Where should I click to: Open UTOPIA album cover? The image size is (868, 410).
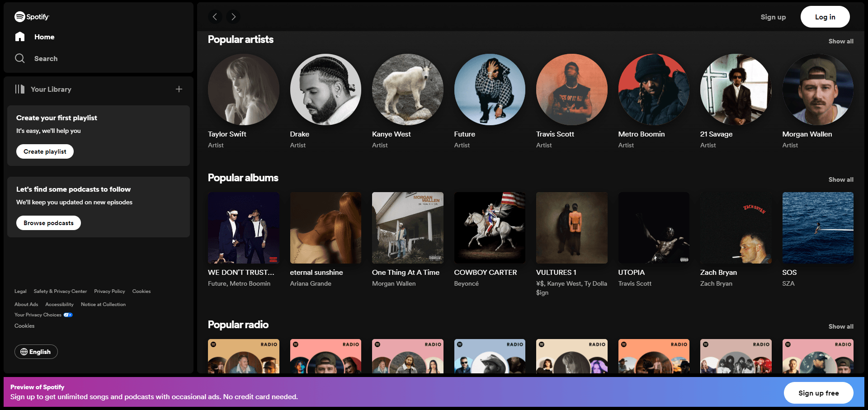(x=654, y=228)
